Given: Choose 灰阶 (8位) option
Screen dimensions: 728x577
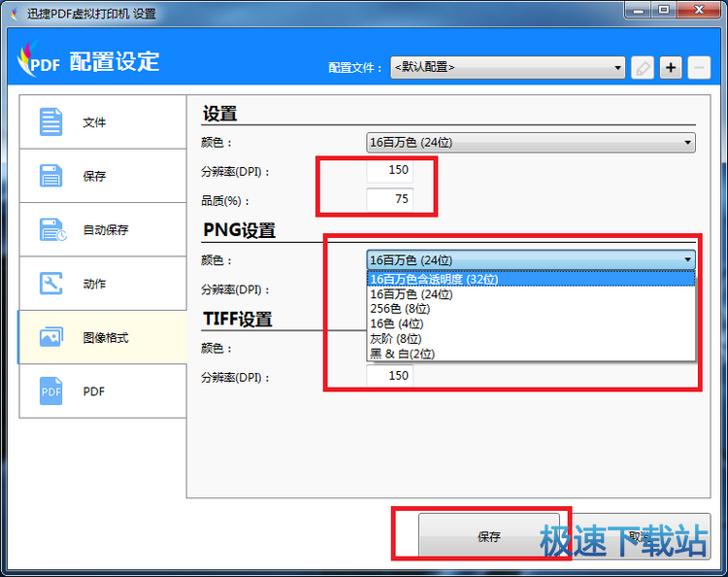Looking at the screenshot, I should pyautogui.click(x=531, y=339).
